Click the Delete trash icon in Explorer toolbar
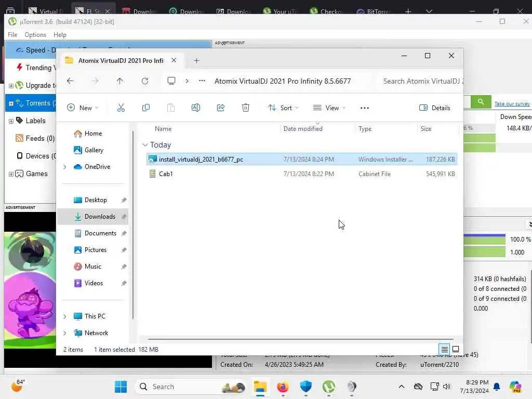 coord(246,108)
